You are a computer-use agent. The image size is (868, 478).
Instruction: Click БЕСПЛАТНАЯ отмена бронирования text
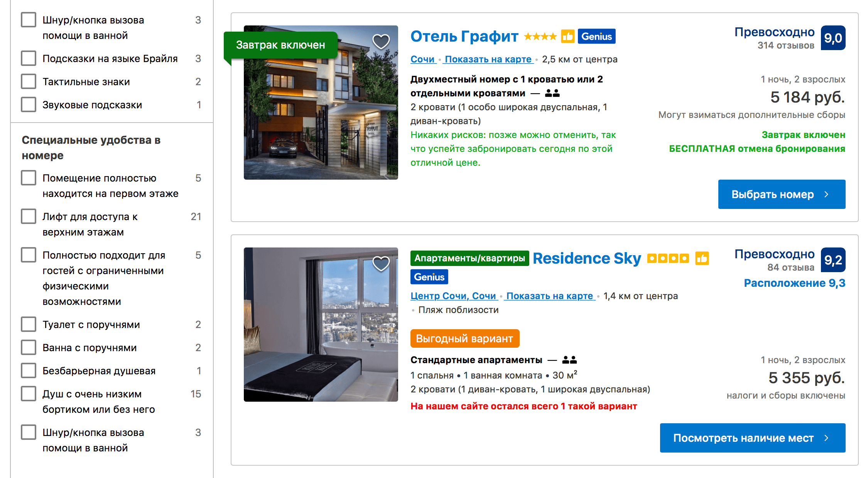[x=757, y=149]
